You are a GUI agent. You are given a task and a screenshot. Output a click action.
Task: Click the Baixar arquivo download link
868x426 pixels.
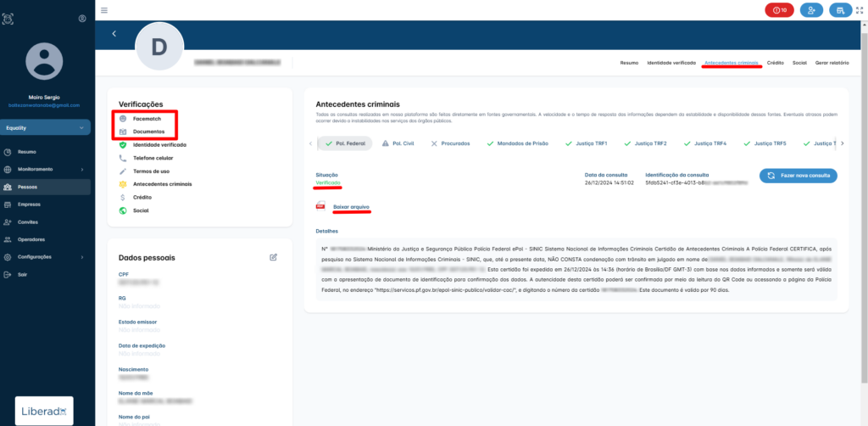click(351, 206)
